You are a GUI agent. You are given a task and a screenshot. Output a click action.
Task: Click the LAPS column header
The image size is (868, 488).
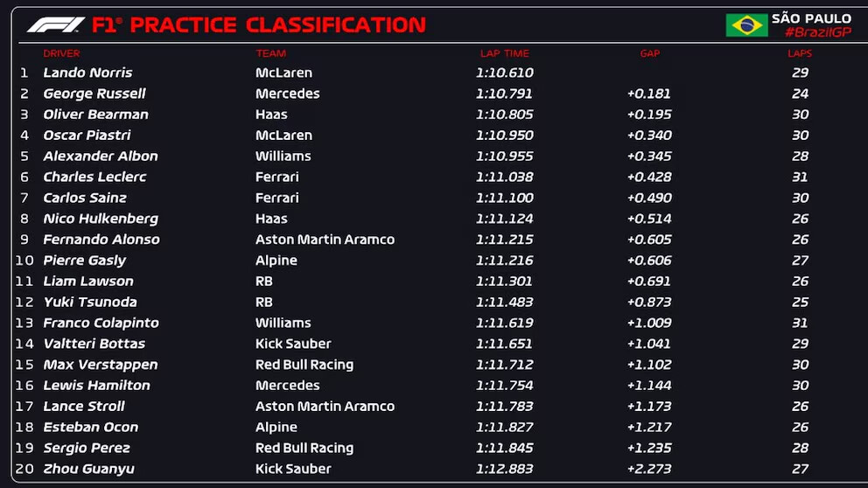click(800, 53)
